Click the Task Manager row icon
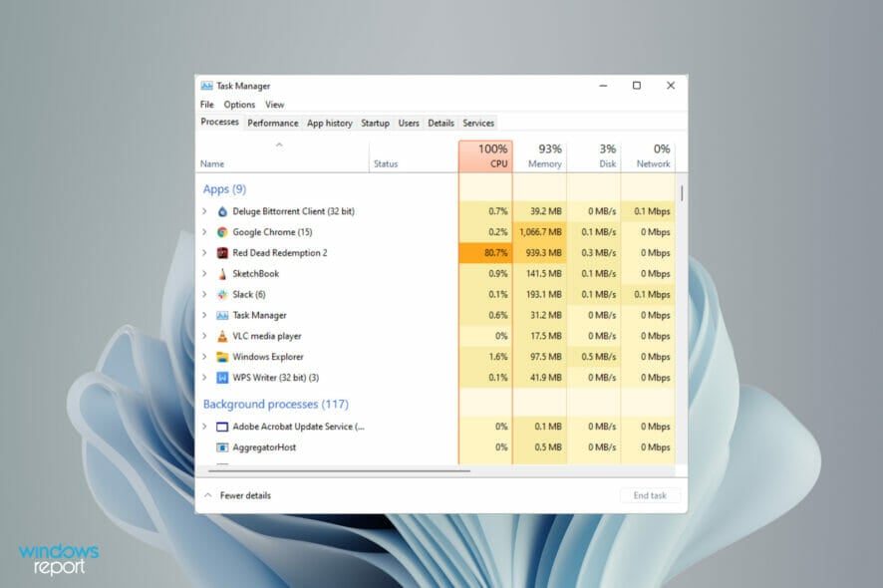This screenshot has height=588, width=883. pos(222,315)
